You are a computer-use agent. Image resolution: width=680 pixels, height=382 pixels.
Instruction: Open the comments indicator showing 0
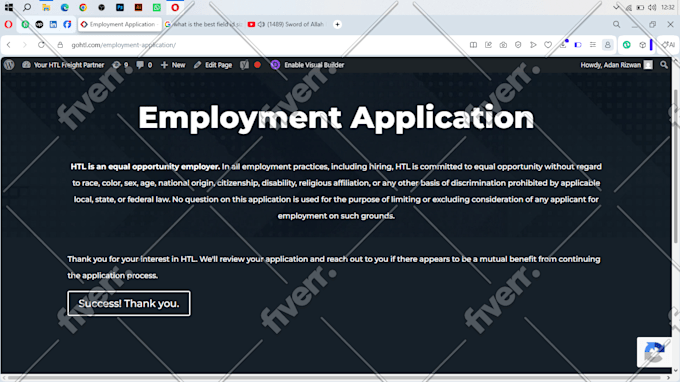coord(144,65)
